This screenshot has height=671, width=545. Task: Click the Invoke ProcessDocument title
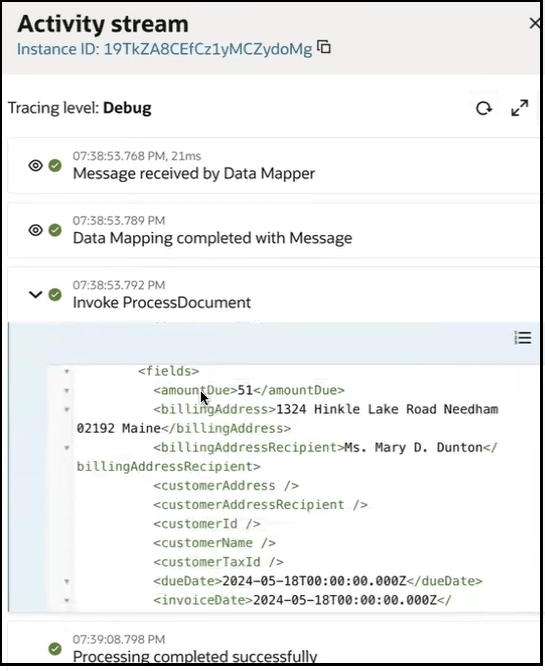(x=162, y=303)
